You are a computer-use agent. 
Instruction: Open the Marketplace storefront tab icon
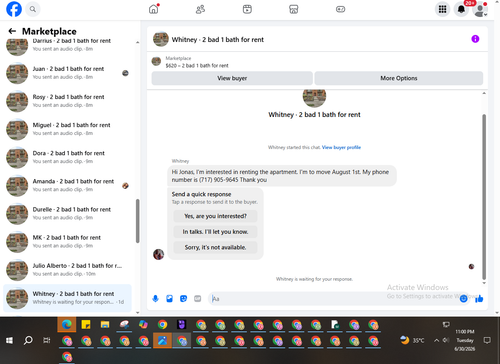(x=294, y=9)
